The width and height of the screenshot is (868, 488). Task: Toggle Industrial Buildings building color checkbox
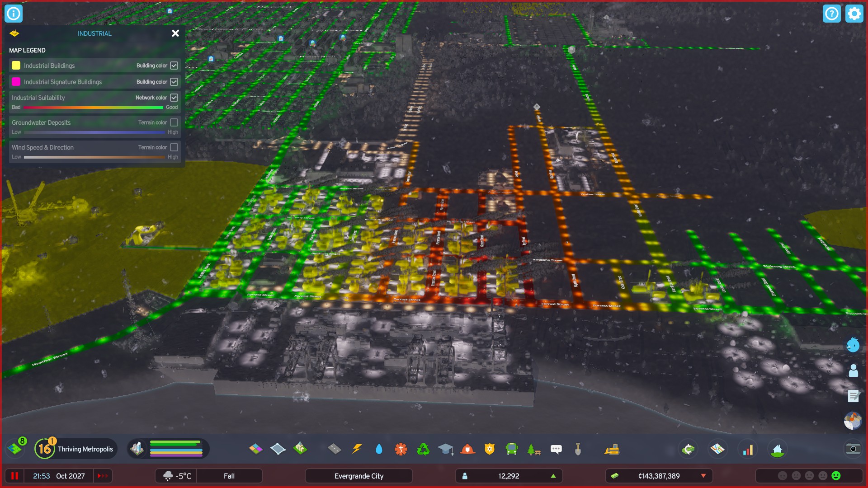[x=174, y=66]
